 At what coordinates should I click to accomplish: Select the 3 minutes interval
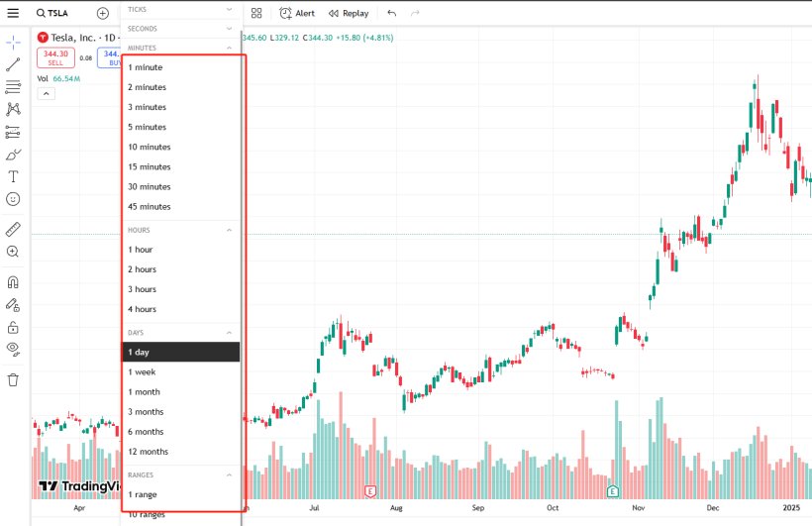click(x=180, y=107)
